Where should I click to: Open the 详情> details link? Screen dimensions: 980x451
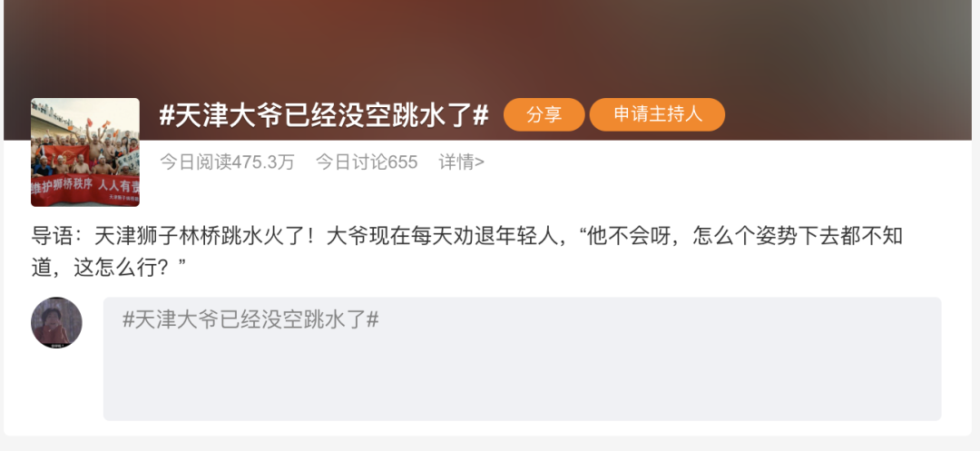[x=461, y=162]
